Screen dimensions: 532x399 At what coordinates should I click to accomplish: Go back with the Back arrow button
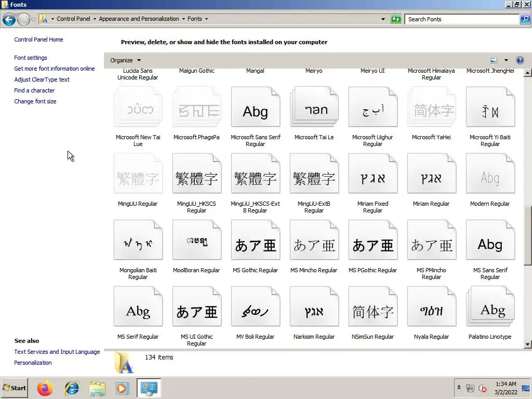click(x=9, y=19)
